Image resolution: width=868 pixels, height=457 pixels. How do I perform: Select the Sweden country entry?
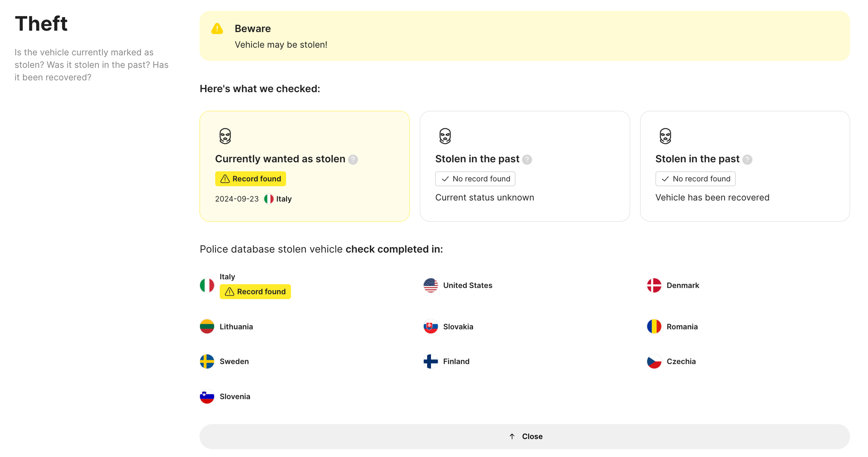click(x=234, y=361)
